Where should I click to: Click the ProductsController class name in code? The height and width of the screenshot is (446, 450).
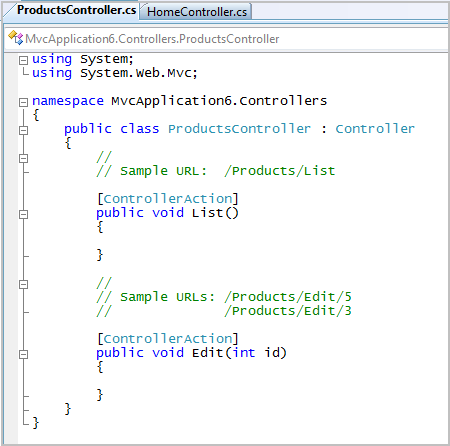point(239,129)
